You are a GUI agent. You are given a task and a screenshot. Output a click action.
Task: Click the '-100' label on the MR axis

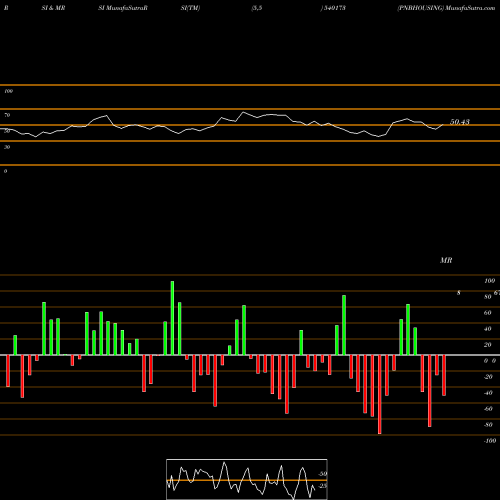(x=490, y=441)
